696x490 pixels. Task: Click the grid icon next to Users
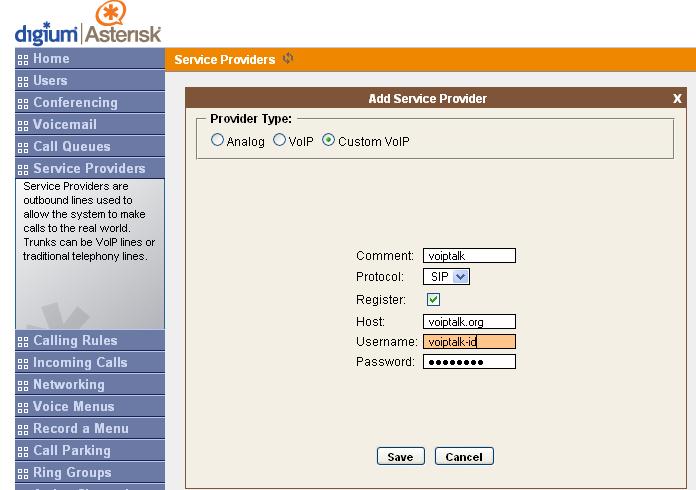click(x=23, y=82)
